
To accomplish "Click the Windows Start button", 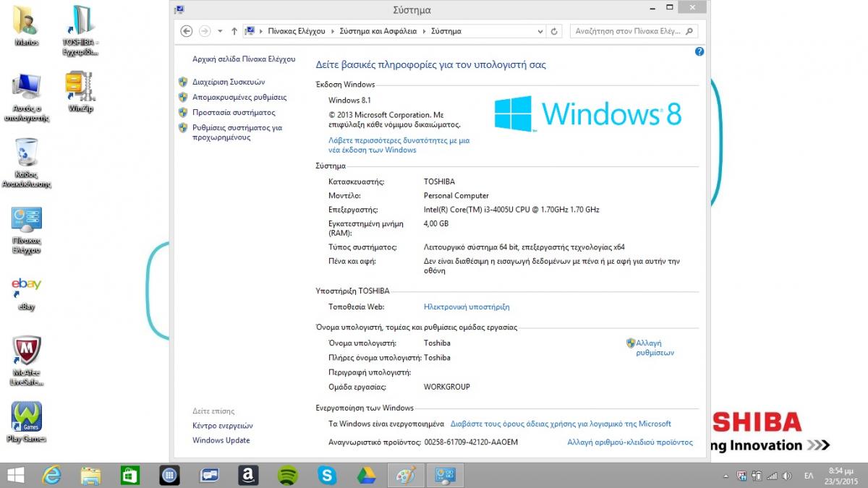I will tap(14, 475).
